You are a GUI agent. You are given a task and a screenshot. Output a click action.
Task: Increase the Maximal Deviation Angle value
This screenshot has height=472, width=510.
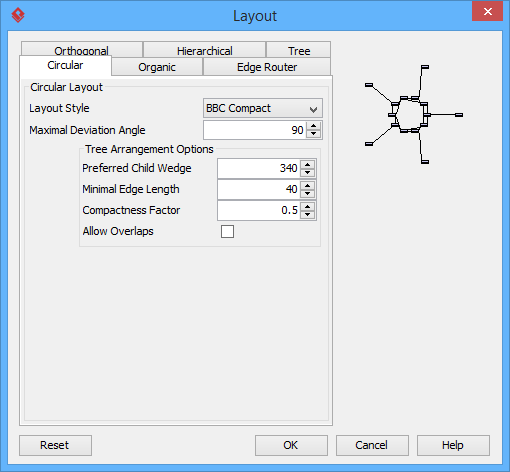pyautogui.click(x=313, y=126)
